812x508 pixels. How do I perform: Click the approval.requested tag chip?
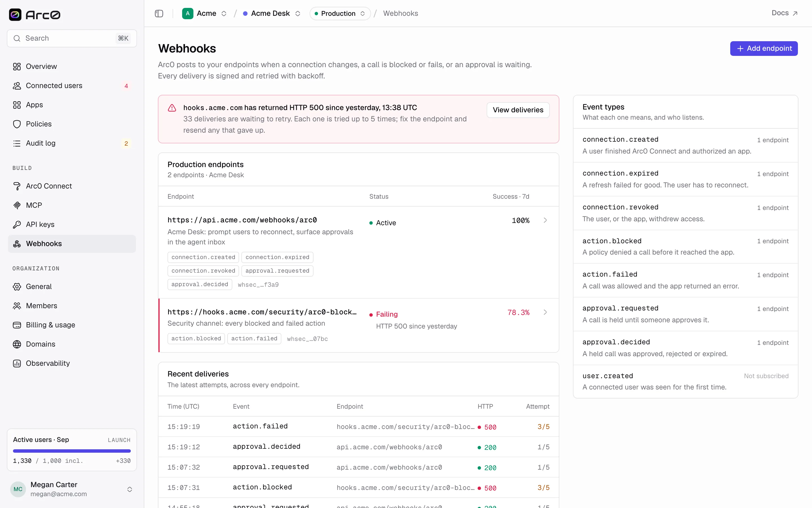coord(277,271)
